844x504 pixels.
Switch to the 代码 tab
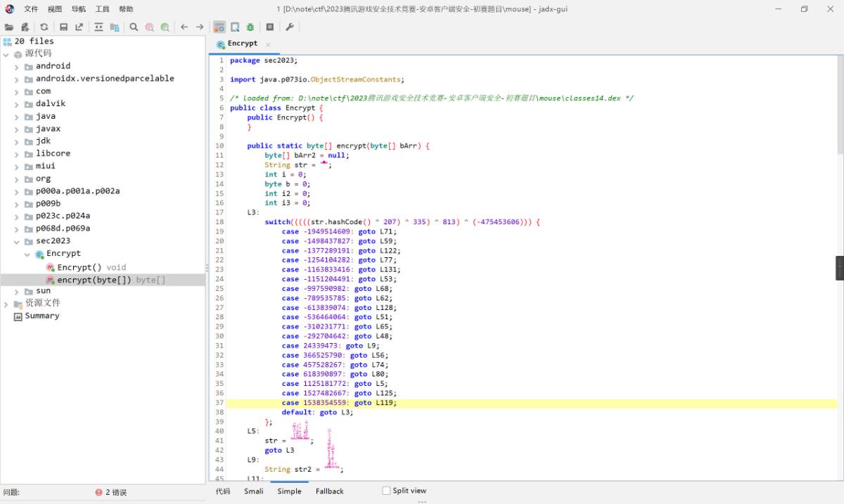223,491
